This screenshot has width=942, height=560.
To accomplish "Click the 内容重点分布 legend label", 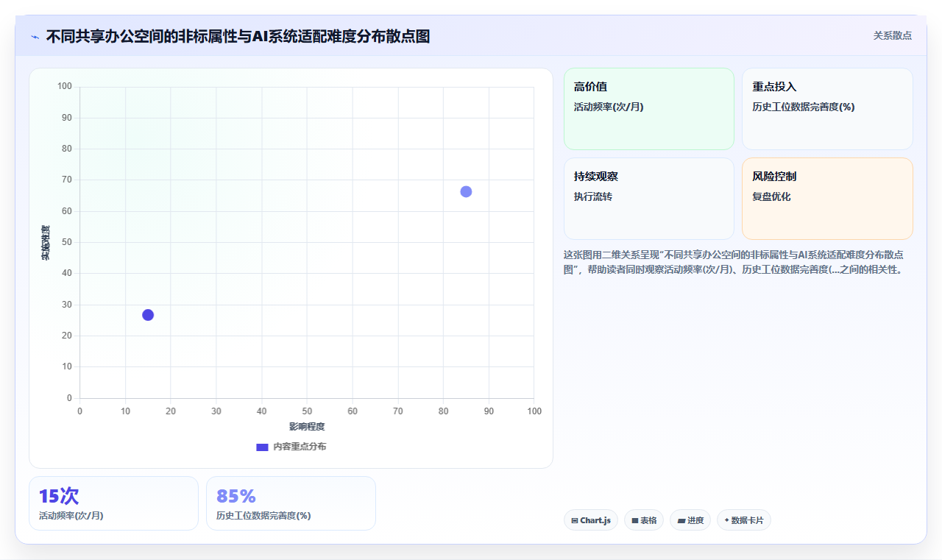I will click(x=300, y=447).
